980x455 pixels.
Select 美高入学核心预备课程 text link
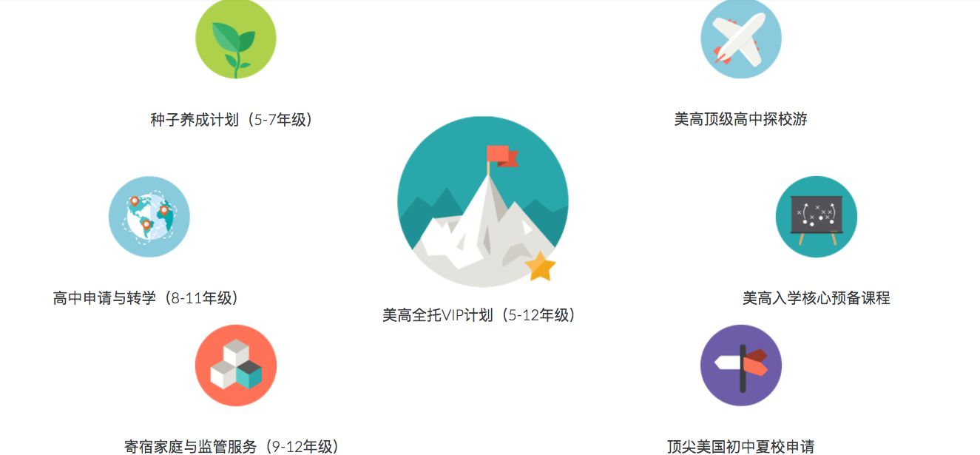[x=817, y=298]
